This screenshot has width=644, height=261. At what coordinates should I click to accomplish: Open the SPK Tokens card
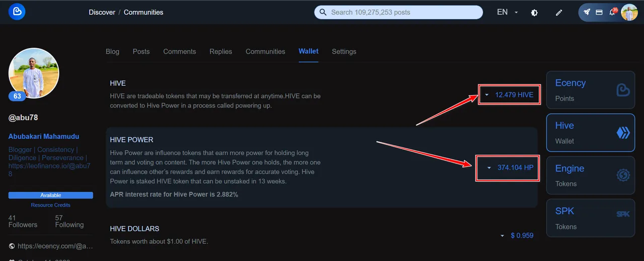tap(591, 218)
